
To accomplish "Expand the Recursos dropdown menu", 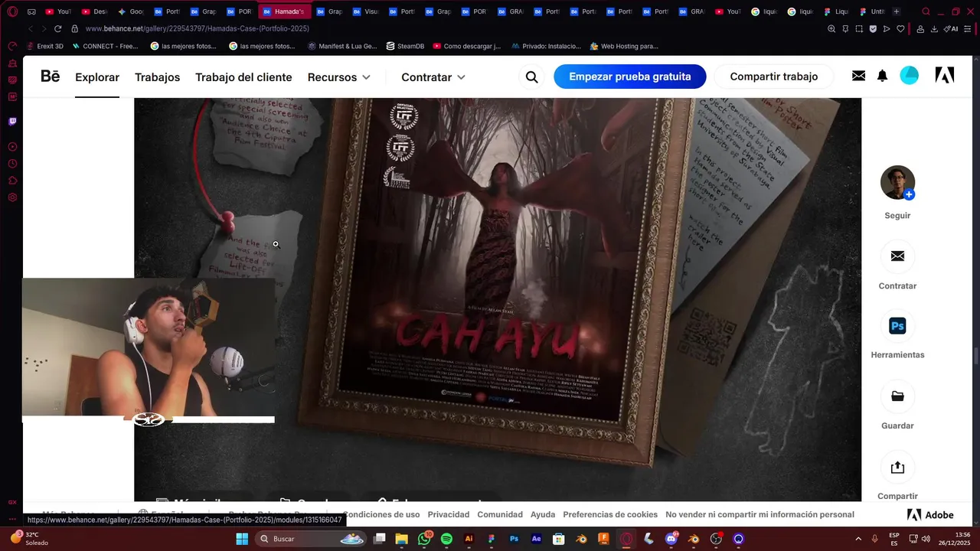I will 339,77.
